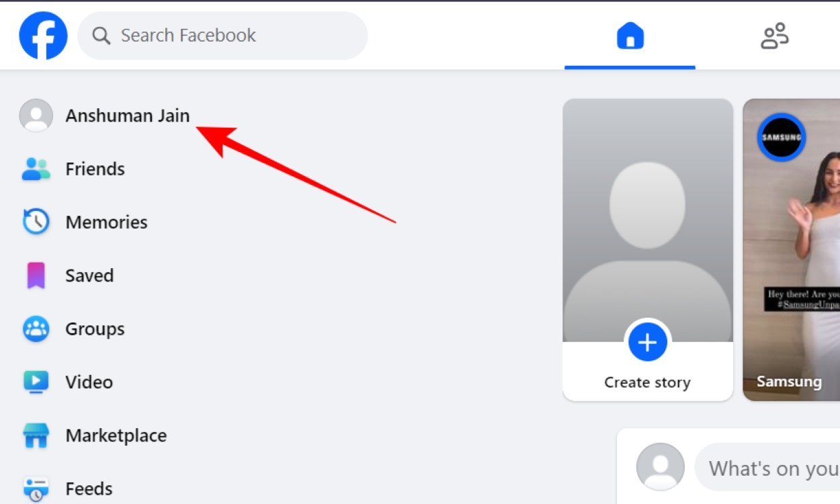Click the What's on your mind box
The image size is (840, 504).
[767, 467]
